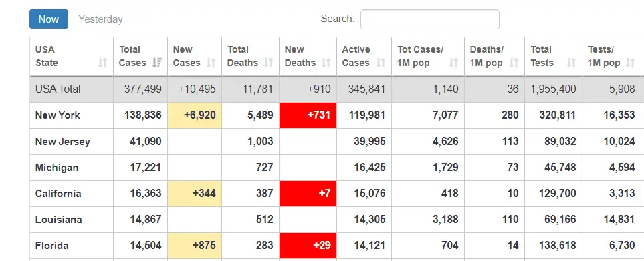Viewport: 644px width, 261px height.
Task: Click the USA Total row label
Action: click(58, 89)
